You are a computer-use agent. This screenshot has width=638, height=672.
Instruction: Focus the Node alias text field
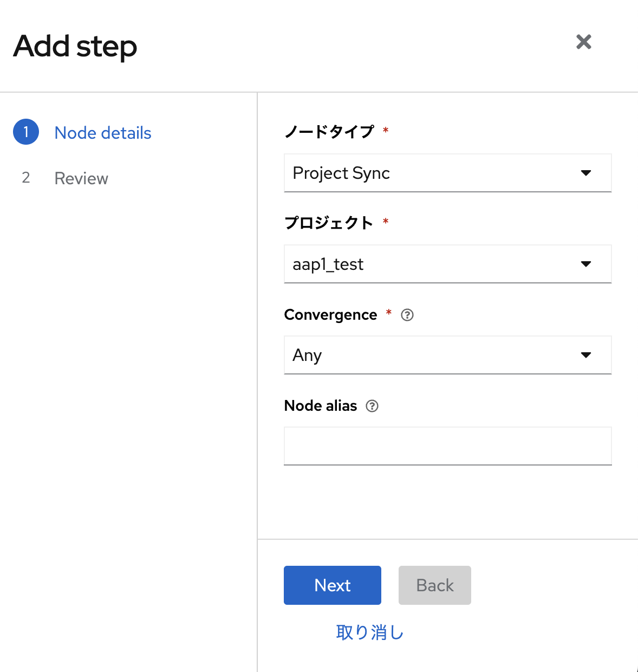pyautogui.click(x=448, y=446)
